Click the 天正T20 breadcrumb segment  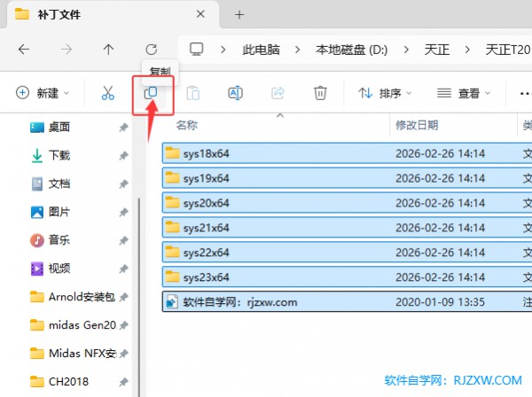pos(508,50)
